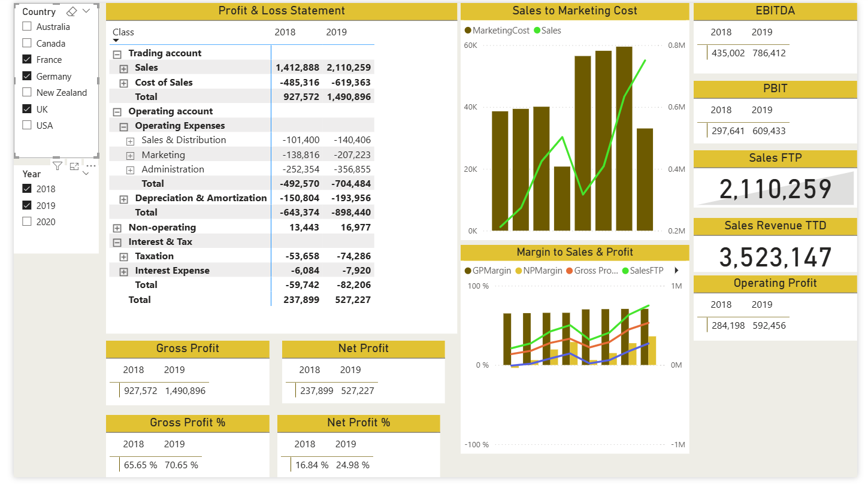Open more options ellipsis on Country slicer
The width and height of the screenshot is (868, 485).
91,166
